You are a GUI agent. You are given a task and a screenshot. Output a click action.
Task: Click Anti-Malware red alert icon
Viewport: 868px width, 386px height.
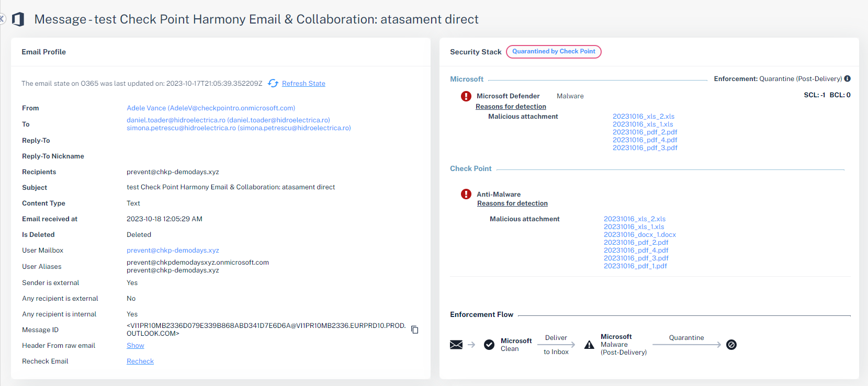tap(466, 194)
